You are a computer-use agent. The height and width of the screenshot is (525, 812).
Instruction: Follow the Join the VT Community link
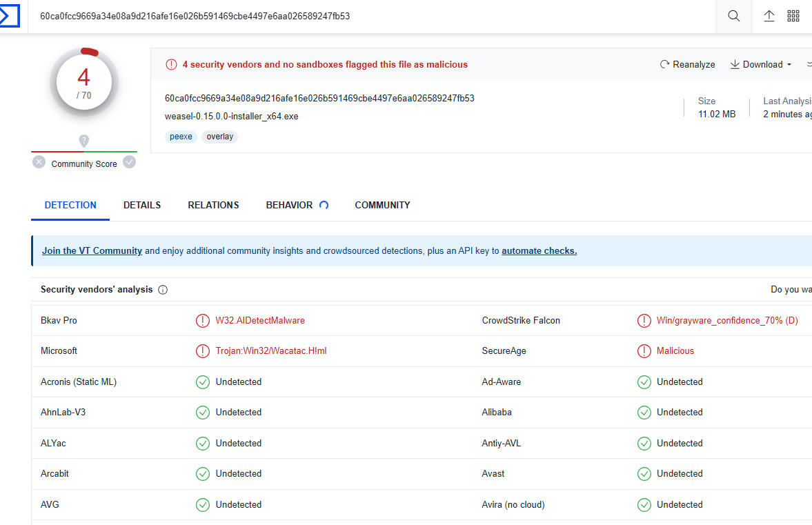(x=92, y=250)
